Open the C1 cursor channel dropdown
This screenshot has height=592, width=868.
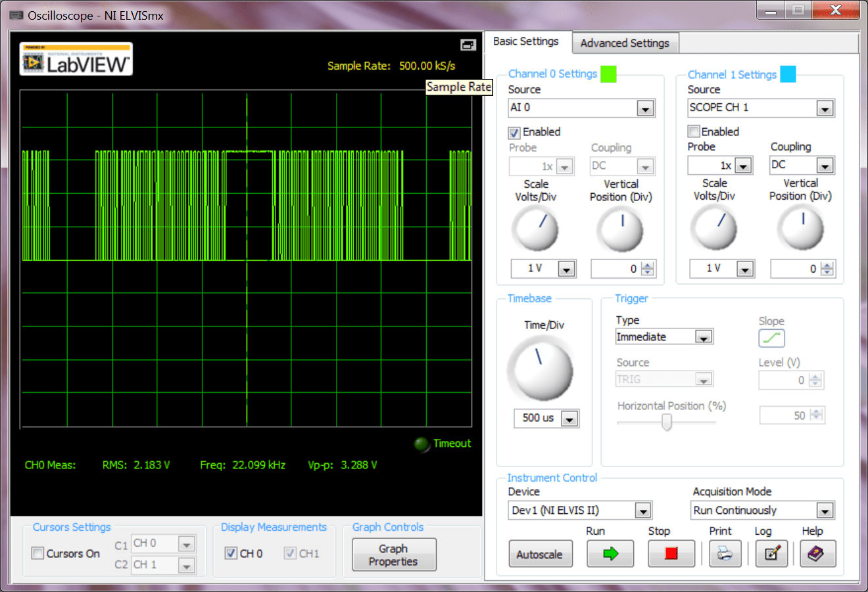(187, 544)
